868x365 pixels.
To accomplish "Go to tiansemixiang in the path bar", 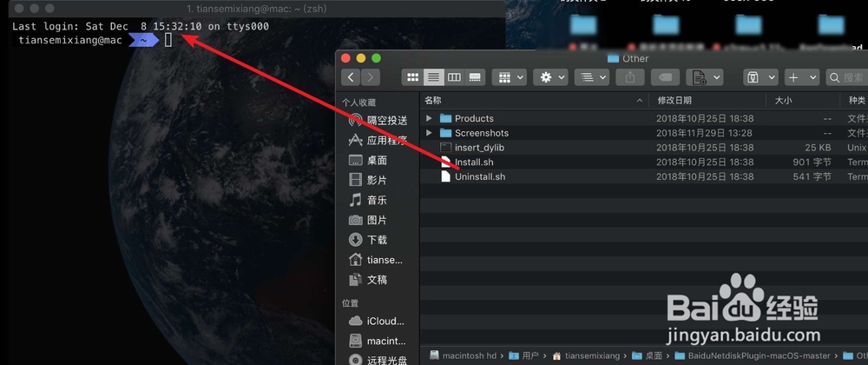I will coord(586,355).
